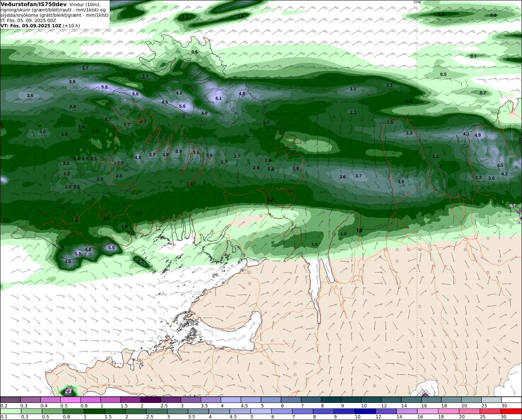522x420 pixels.
Task: Pick the dark purple snow swatch labeled 2
Action: 150,400
